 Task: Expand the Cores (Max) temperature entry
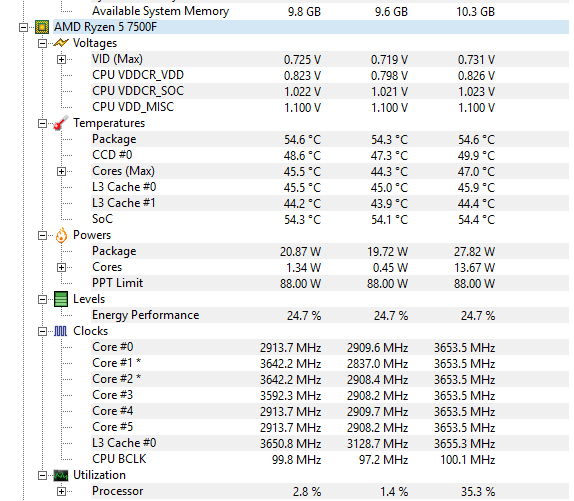point(62,171)
